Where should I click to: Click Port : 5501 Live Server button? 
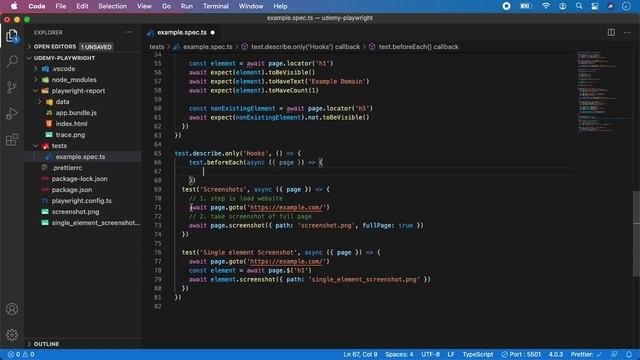521,354
